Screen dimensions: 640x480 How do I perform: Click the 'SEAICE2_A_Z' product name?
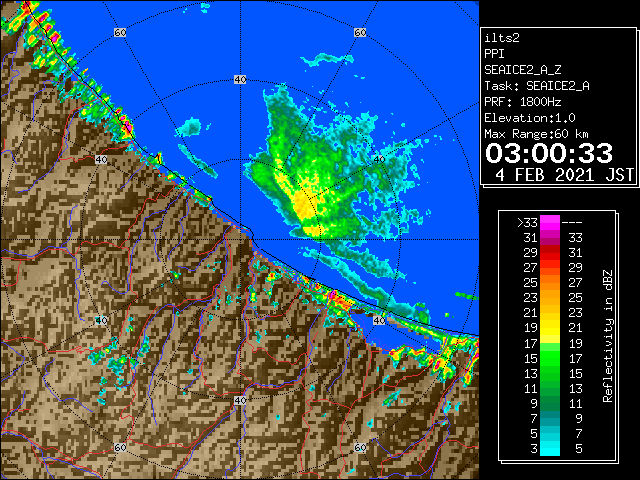point(523,70)
